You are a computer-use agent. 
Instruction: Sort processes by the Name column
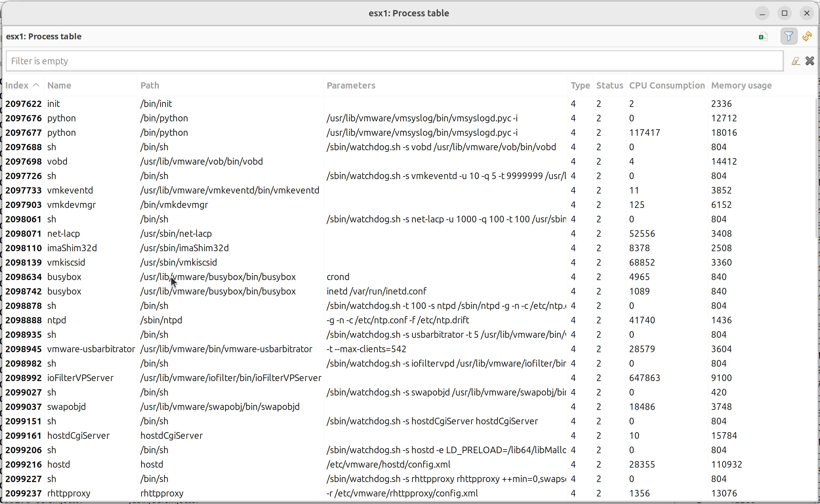click(59, 85)
